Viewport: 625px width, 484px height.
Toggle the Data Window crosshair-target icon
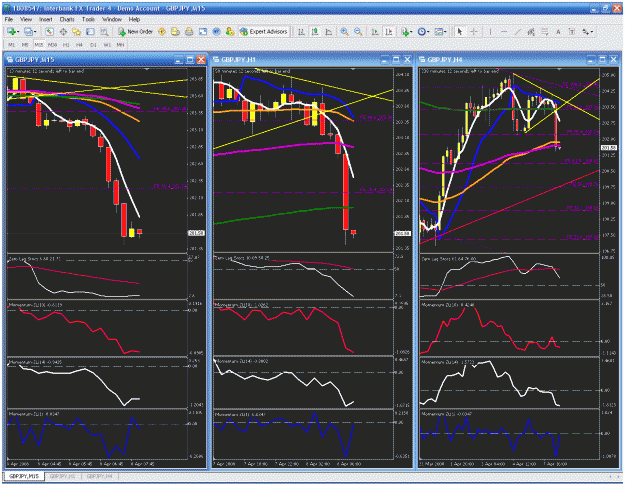[63, 31]
